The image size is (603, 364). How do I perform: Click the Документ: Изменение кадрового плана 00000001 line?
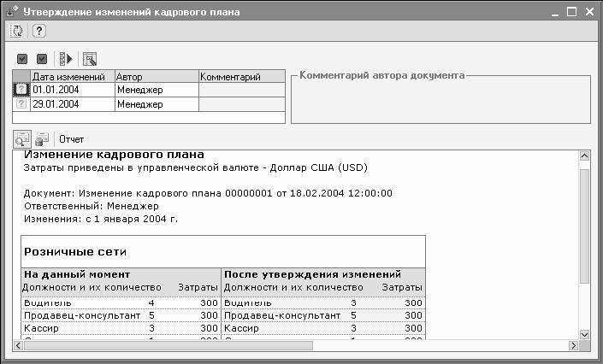pyautogui.click(x=208, y=193)
